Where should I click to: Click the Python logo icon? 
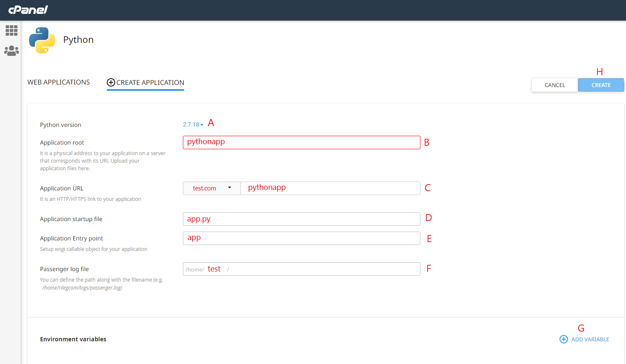point(42,40)
